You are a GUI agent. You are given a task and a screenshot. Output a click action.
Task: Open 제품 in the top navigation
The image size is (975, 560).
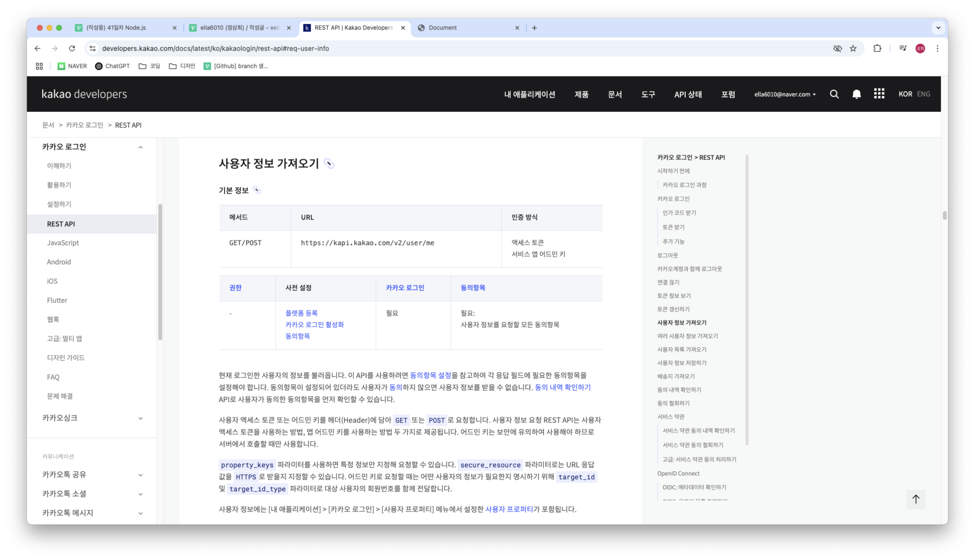tap(581, 94)
